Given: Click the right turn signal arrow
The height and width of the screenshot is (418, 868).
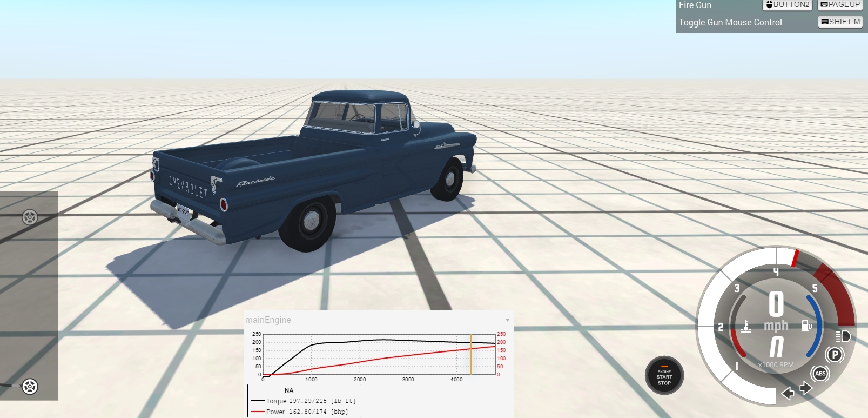Looking at the screenshot, I should pyautogui.click(x=806, y=388).
